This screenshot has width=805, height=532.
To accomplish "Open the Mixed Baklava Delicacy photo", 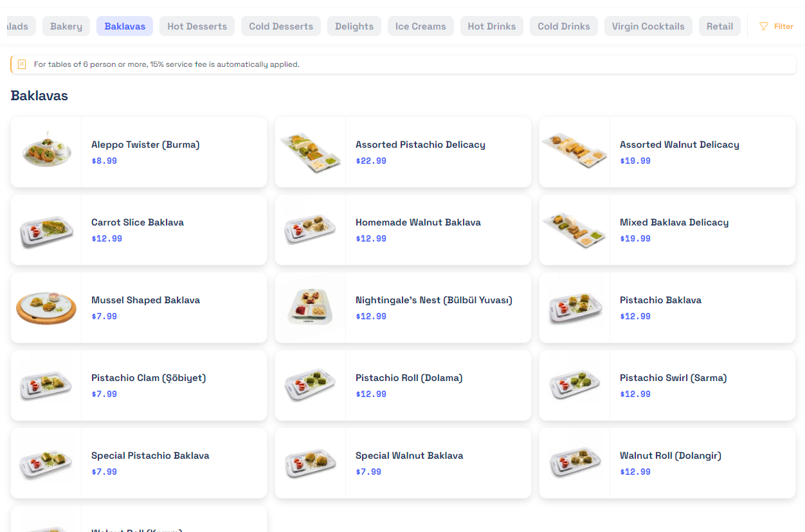I will [x=575, y=230].
